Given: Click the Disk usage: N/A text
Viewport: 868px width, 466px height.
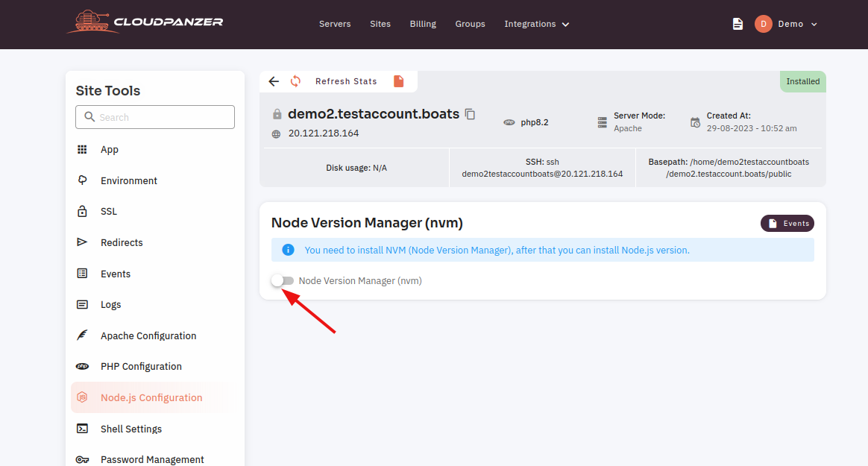Looking at the screenshot, I should click(356, 168).
